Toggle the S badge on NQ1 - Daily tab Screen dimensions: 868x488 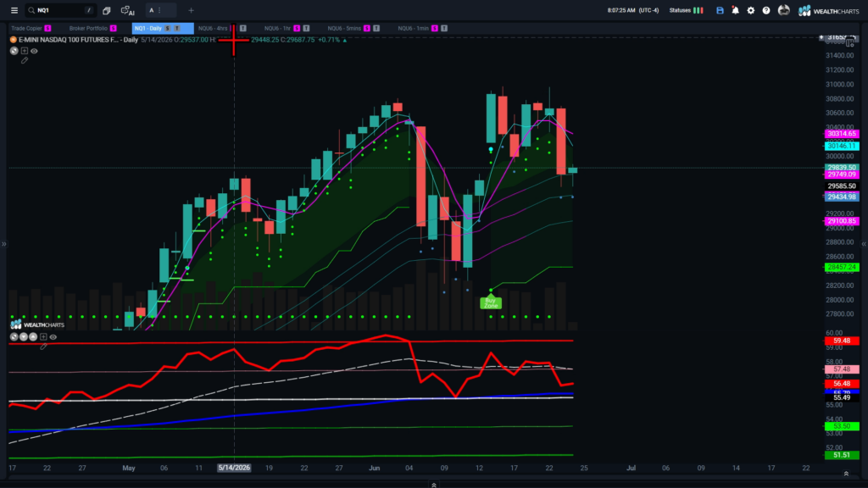click(167, 28)
